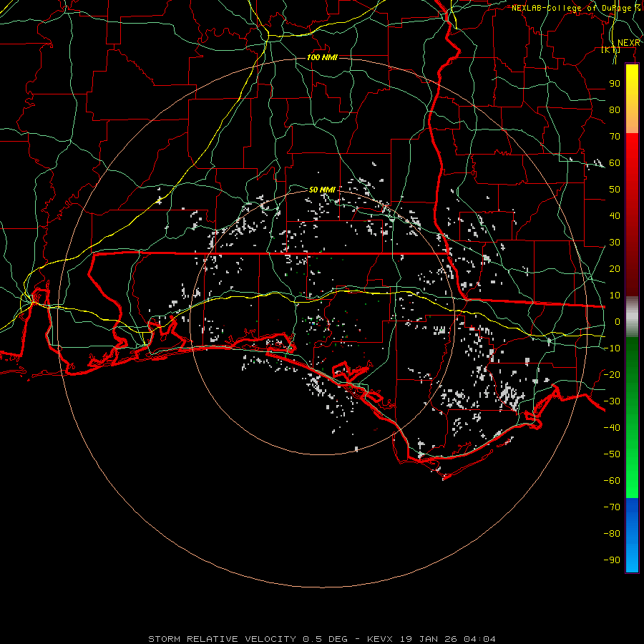The image size is (644, 644).
Task: Pick the gray zero-velocity segment of color bar
Action: coord(632,318)
